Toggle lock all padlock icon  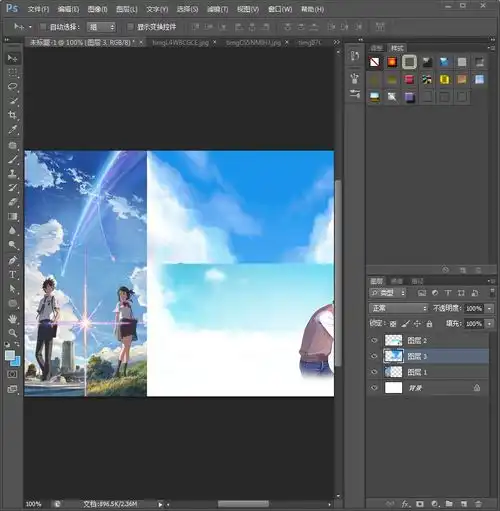[x=429, y=324]
